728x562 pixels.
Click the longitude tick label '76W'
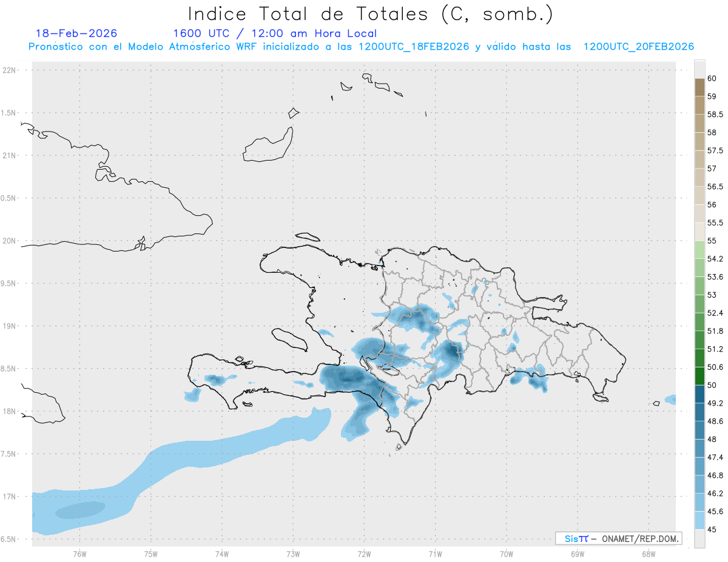(79, 554)
